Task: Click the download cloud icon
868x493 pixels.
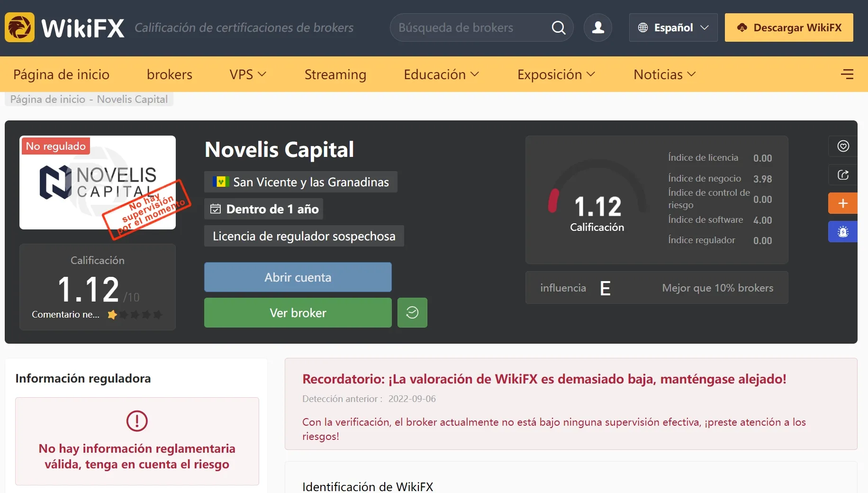Action: pos(742,27)
